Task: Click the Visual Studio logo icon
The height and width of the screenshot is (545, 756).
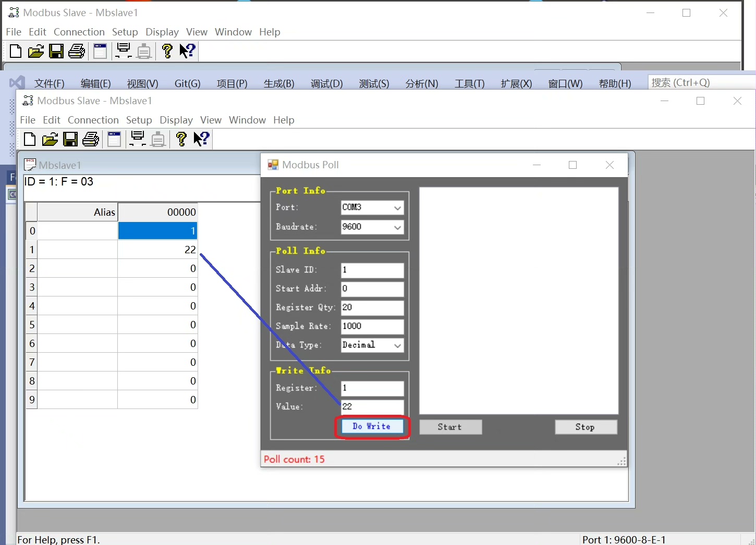Action: click(17, 83)
